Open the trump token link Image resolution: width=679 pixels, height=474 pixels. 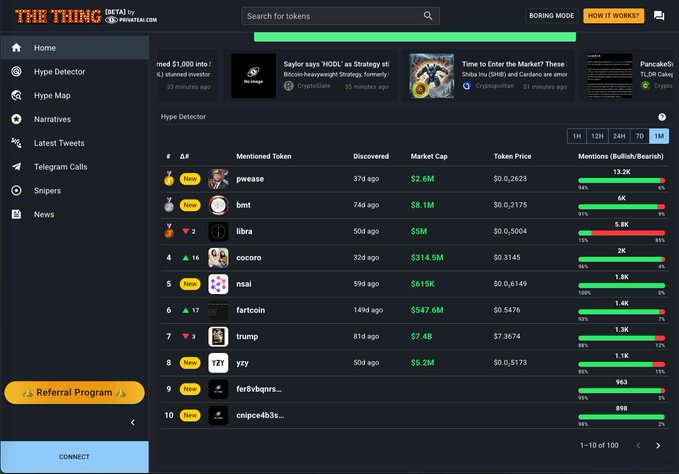pyautogui.click(x=247, y=336)
